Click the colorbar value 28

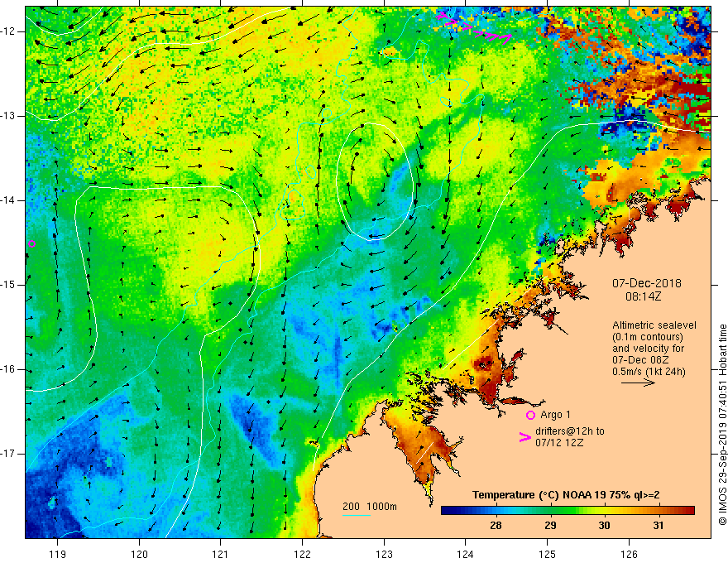(x=496, y=526)
